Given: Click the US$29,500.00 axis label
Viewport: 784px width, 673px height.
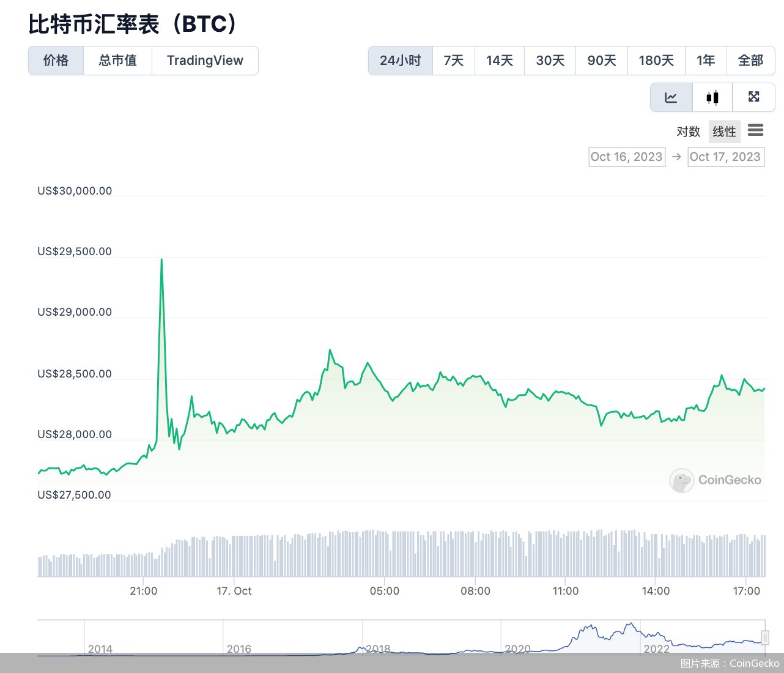Looking at the screenshot, I should pos(75,251).
